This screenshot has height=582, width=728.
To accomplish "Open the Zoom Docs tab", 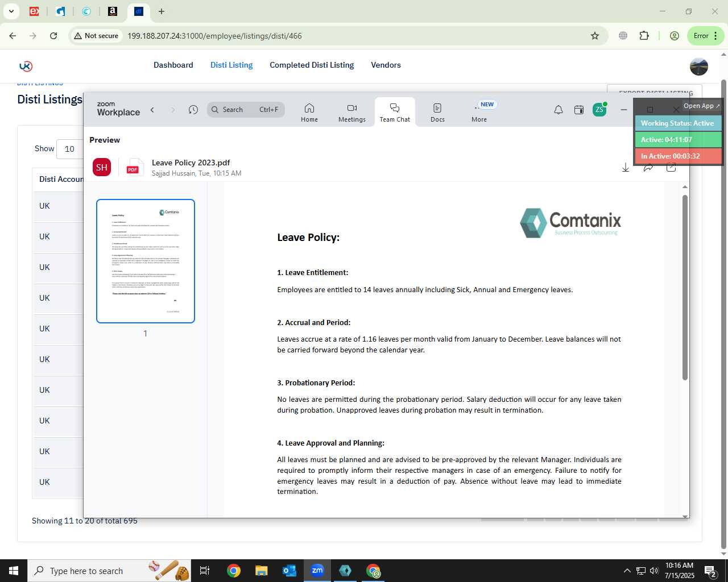I will click(437, 112).
